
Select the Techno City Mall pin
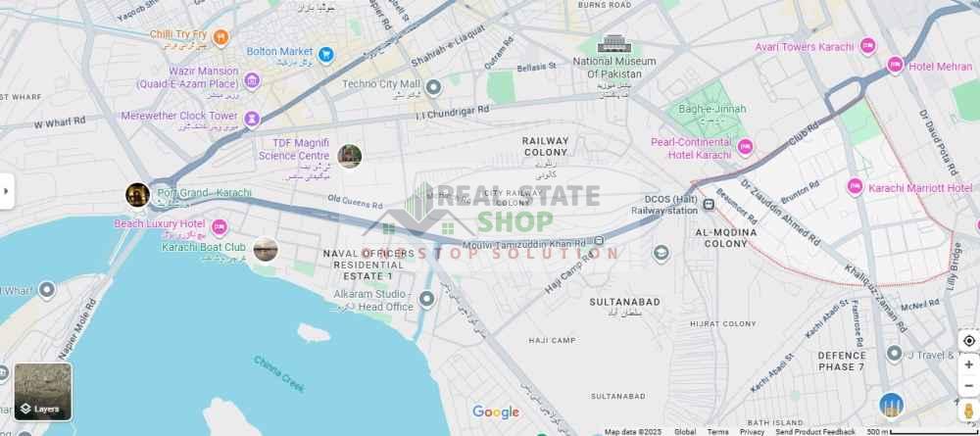[x=433, y=87]
